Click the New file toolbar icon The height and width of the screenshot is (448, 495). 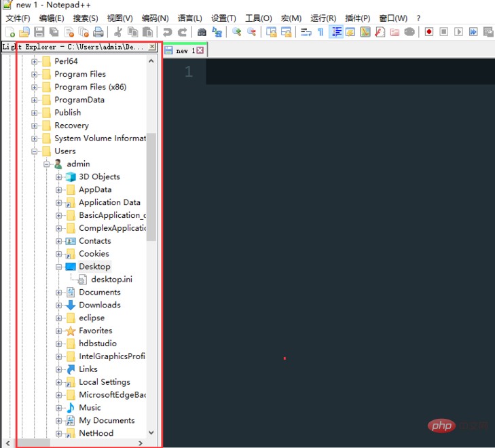pyautogui.click(x=10, y=32)
